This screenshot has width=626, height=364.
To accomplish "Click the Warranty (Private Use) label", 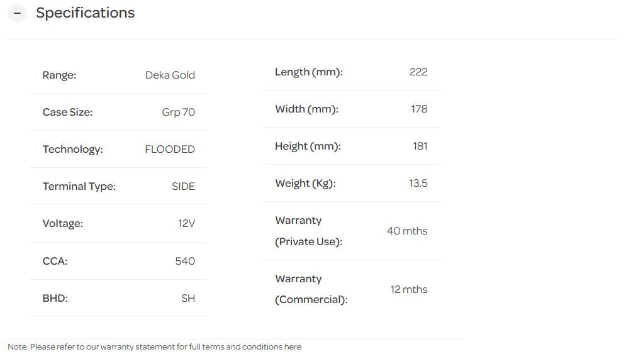I will [x=308, y=231].
